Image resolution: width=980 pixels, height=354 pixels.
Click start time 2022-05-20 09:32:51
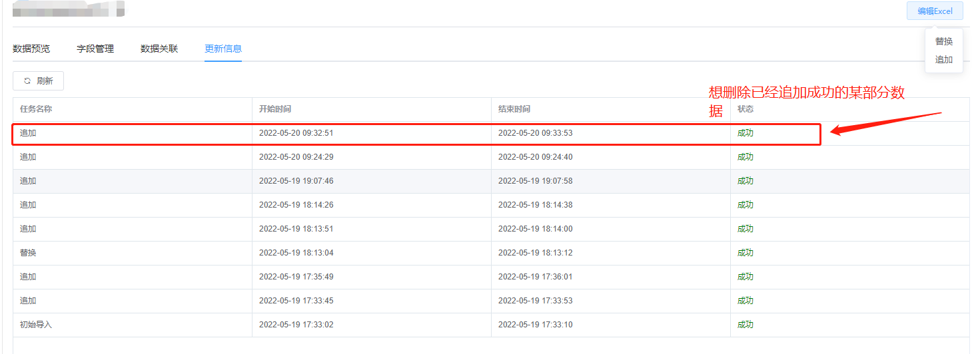[296, 133]
